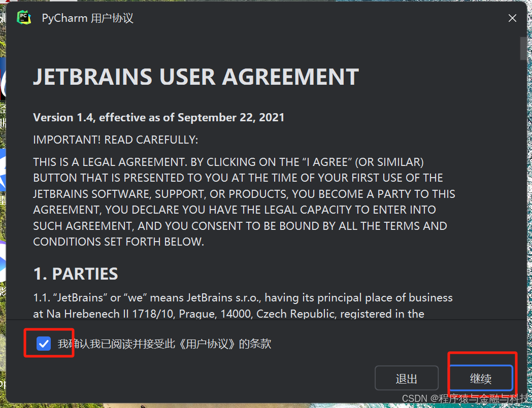Click 'Version 1.4, effective as of September 22, 2021'
Screen dimensions: 532x408
tap(159, 117)
